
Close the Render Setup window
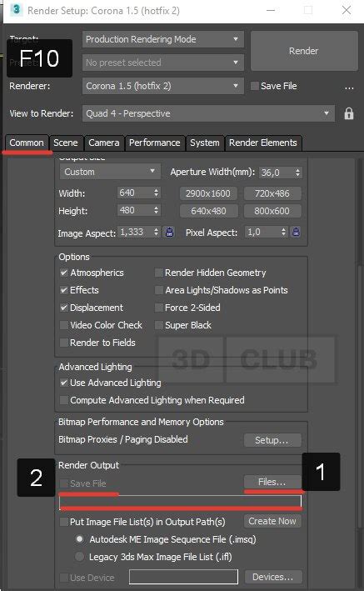pyautogui.click(x=347, y=10)
